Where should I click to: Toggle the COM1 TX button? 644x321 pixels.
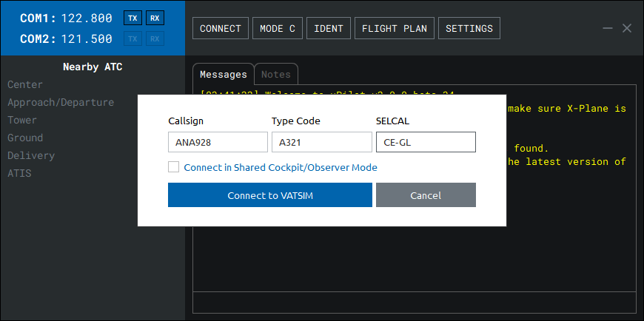click(x=133, y=18)
